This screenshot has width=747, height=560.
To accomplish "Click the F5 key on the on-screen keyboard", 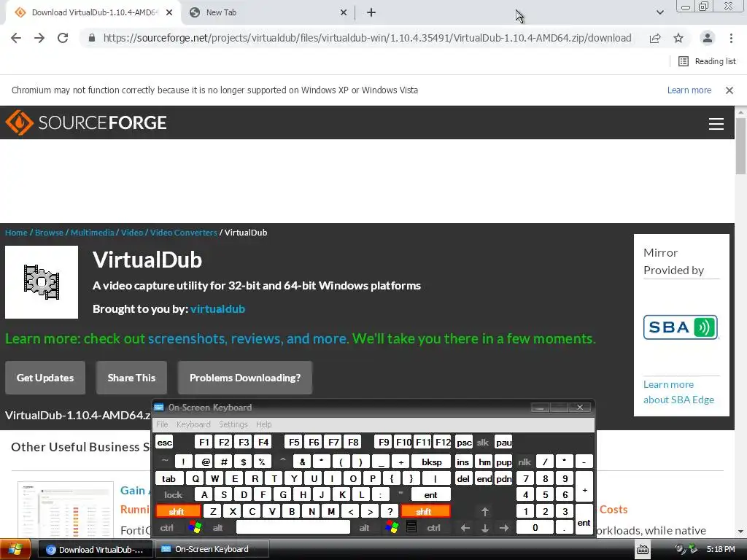I will point(294,443).
